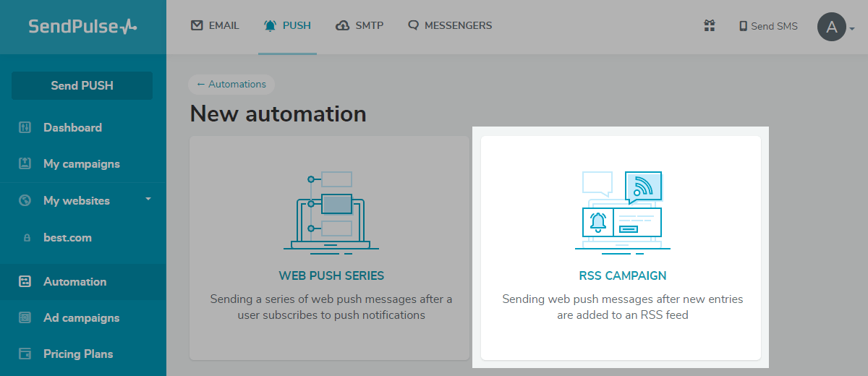This screenshot has width=868, height=376.
Task: Click the My campaigns icon
Action: [x=25, y=163]
